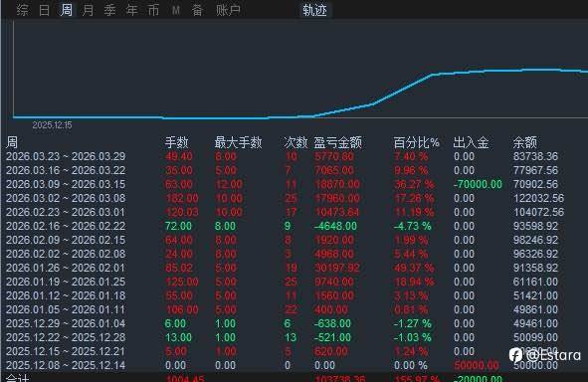This screenshot has width=588, height=382.
Task: Switch to the 日 daily tab
Action: pos(44,10)
